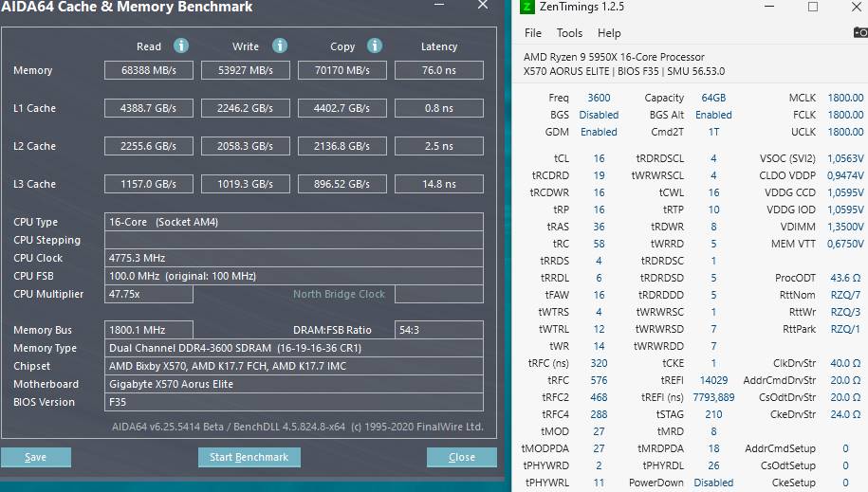This screenshot has width=868, height=492.
Task: Click the AMD Ryzen 9 5950X processor text
Action: [614, 57]
